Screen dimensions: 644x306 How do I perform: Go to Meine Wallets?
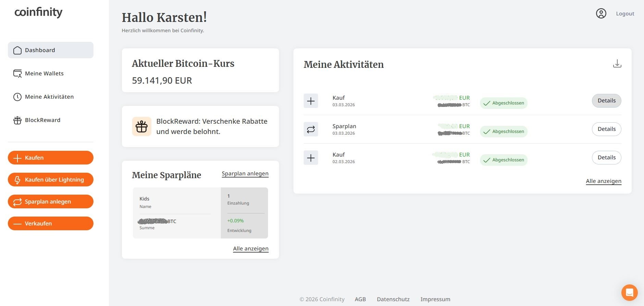44,73
